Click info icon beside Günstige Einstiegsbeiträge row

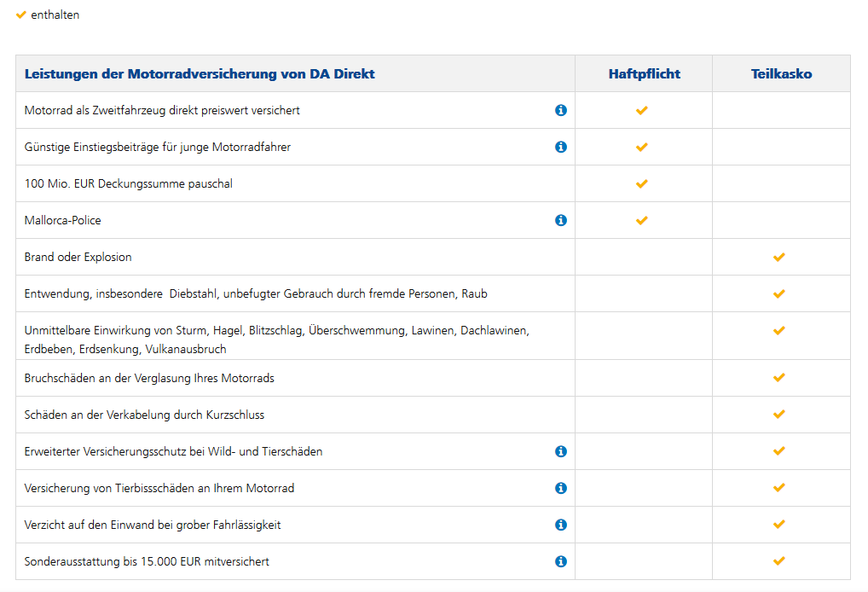point(561,147)
